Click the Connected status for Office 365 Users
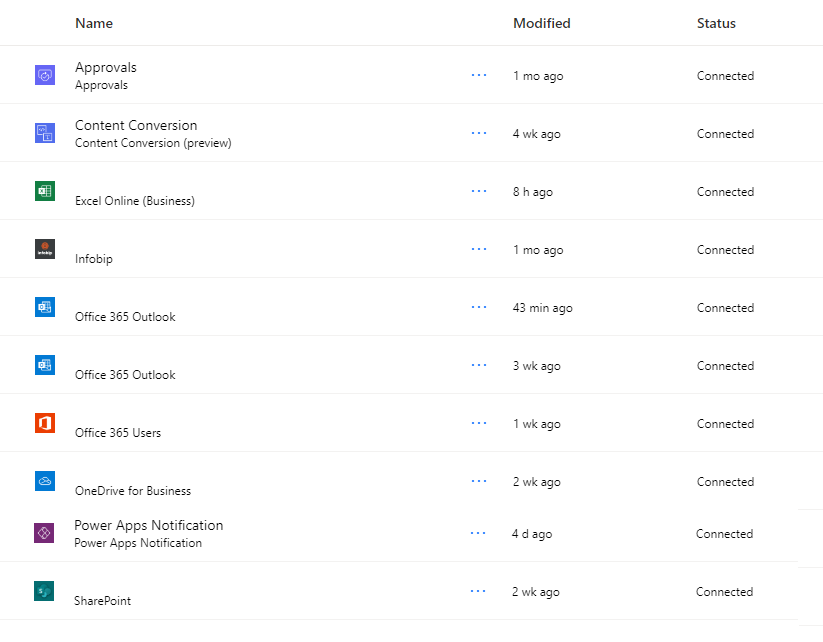This screenshot has width=823, height=642. [725, 424]
